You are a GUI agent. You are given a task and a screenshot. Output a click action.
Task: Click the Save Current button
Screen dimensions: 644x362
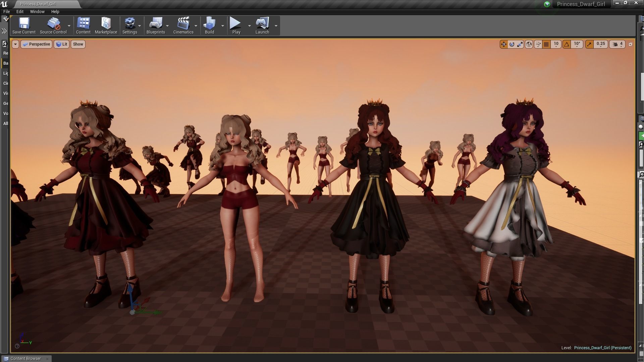23,25
